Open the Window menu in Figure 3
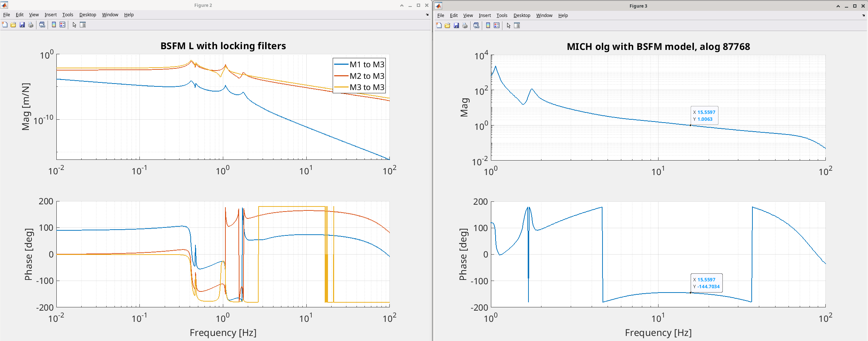This screenshot has width=868, height=341. pos(544,16)
